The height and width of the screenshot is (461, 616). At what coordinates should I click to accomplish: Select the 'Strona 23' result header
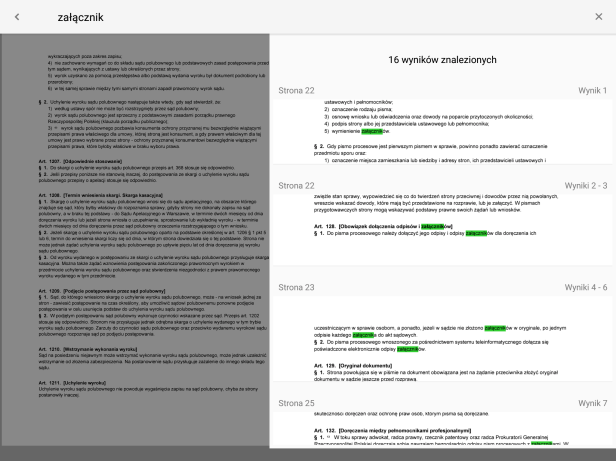pos(296,287)
